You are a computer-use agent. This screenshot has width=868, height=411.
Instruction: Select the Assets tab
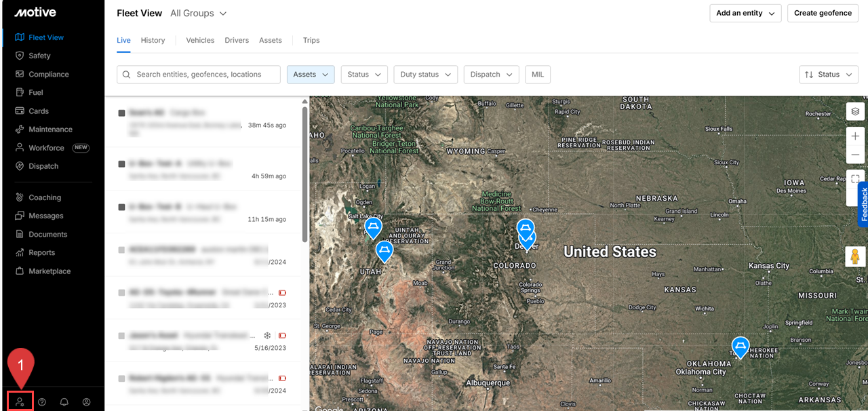(271, 40)
